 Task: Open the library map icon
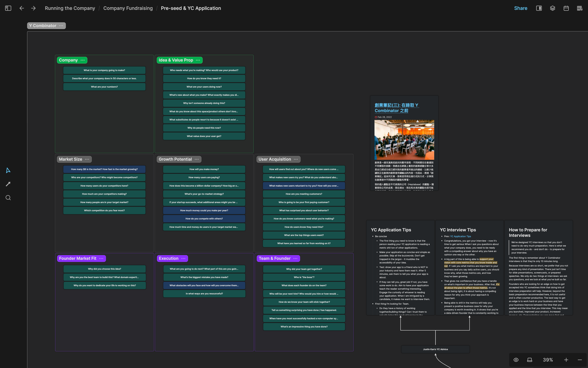point(579,8)
